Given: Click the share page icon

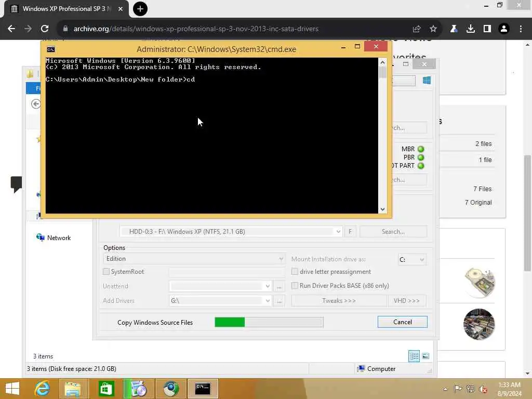Looking at the screenshot, I should 417,29.
